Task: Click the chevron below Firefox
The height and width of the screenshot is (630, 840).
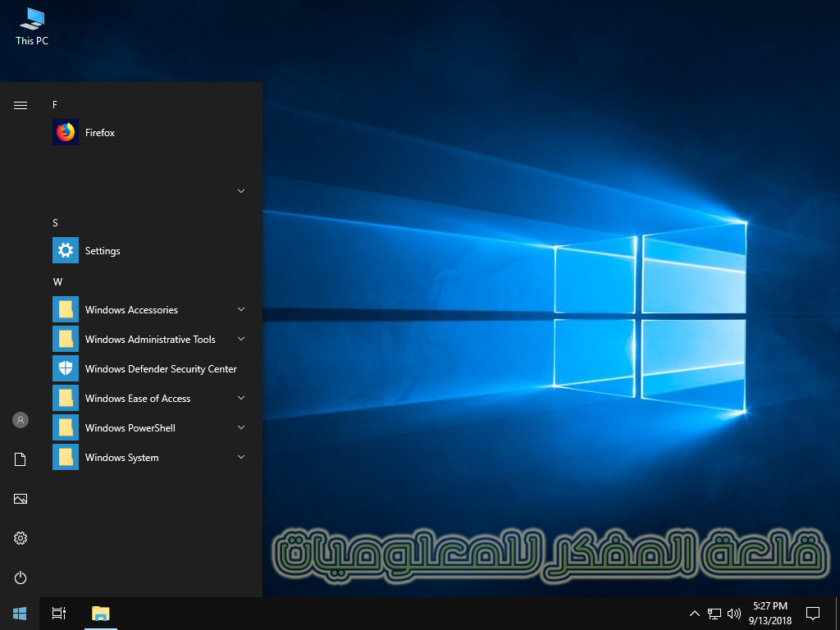Action: tap(241, 191)
